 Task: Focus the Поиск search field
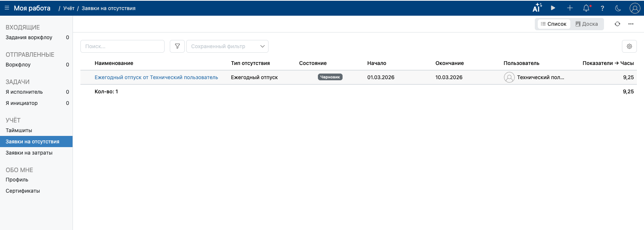(122, 46)
